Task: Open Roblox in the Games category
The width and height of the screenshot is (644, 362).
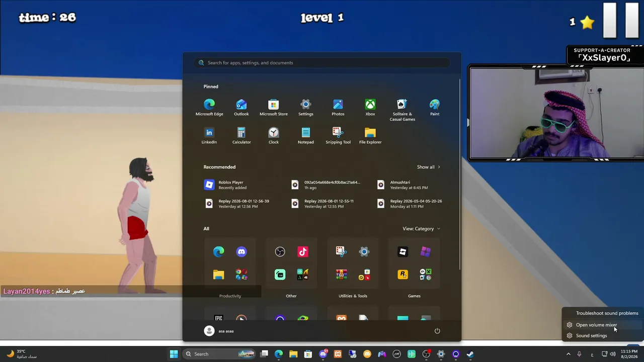Action: pos(403,251)
